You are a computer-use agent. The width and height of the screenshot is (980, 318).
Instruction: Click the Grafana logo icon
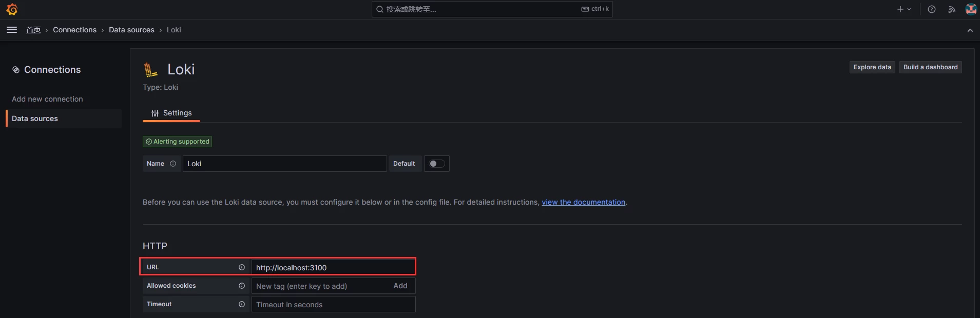12,9
